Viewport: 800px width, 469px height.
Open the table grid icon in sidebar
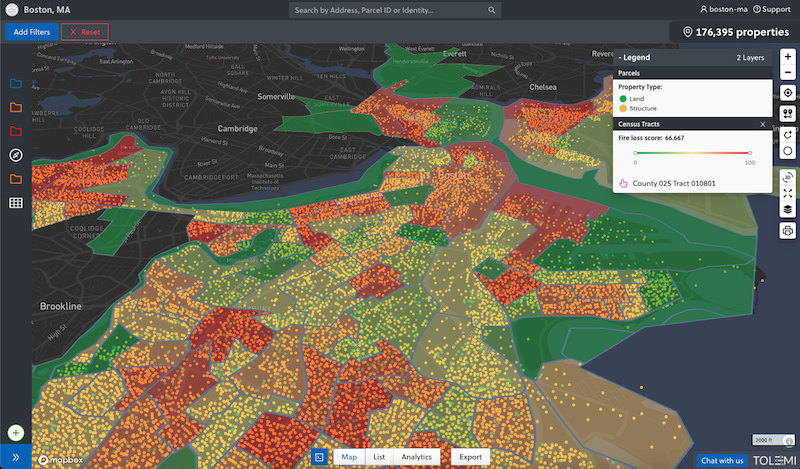pyautogui.click(x=16, y=203)
